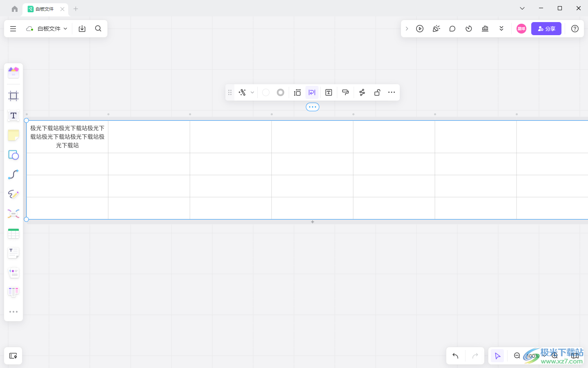588x368 pixels.
Task: Open floating toolbar more options ellipsis
Action: click(x=392, y=92)
